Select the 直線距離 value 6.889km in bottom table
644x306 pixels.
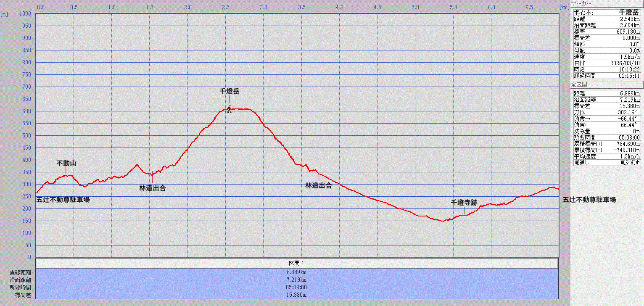(297, 272)
